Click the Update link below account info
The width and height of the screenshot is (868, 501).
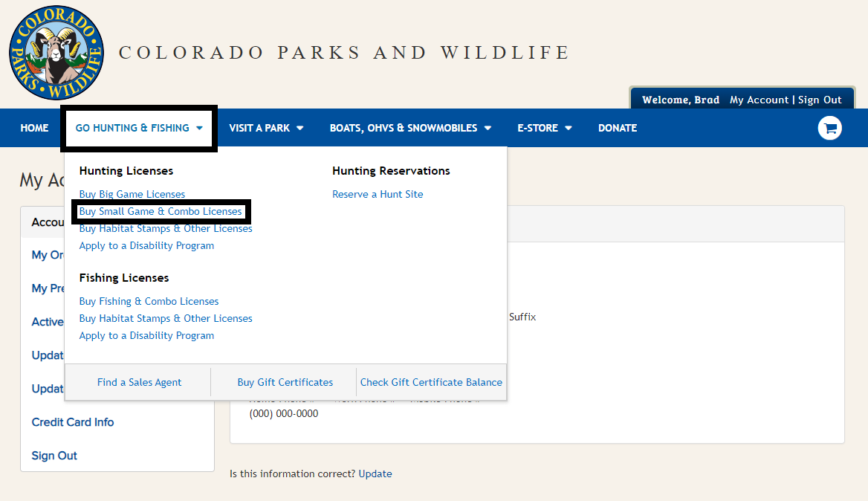[x=375, y=474]
